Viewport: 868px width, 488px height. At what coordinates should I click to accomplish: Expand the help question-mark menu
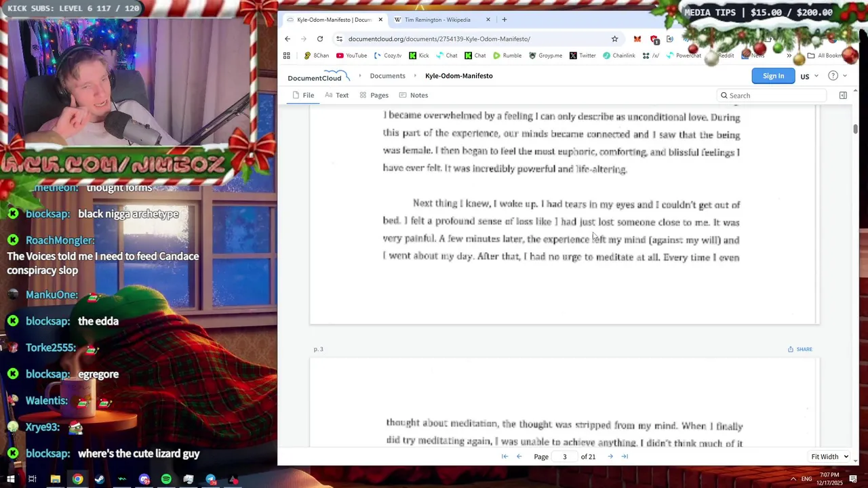coord(837,76)
